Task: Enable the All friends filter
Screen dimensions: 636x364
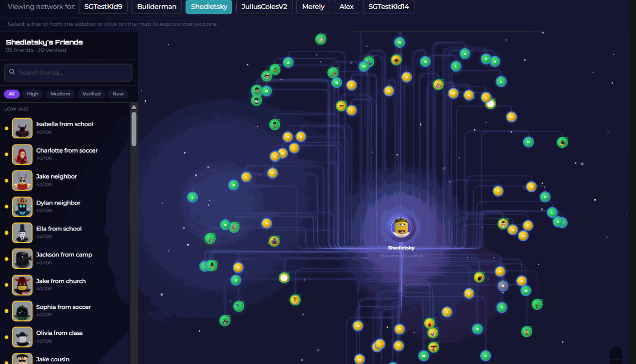Action: [11, 94]
